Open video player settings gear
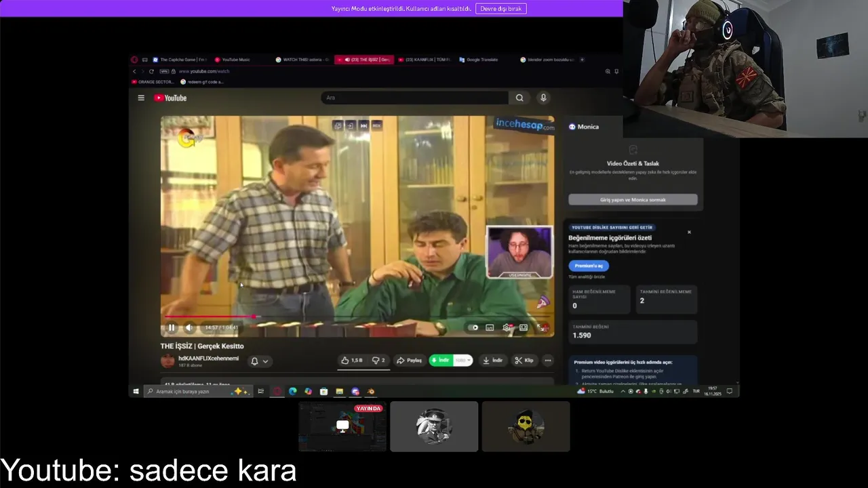The height and width of the screenshot is (488, 868). pyautogui.click(x=507, y=327)
